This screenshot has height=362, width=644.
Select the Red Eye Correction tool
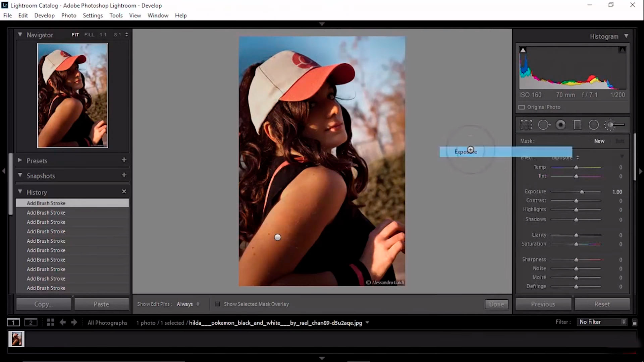pyautogui.click(x=560, y=125)
